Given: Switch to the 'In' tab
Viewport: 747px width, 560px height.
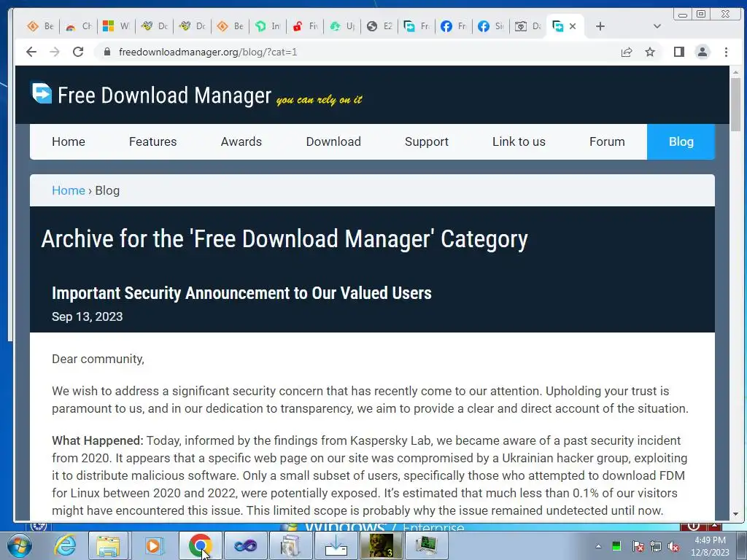Looking at the screenshot, I should coord(268,26).
